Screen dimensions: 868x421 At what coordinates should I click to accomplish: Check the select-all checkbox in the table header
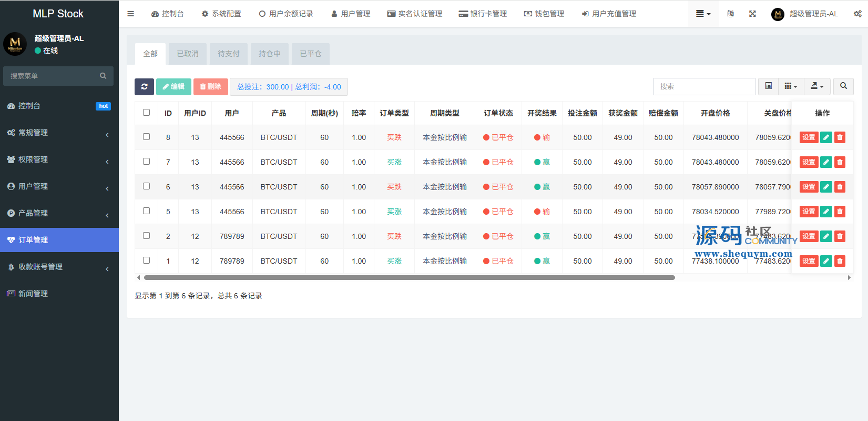pyautogui.click(x=146, y=113)
